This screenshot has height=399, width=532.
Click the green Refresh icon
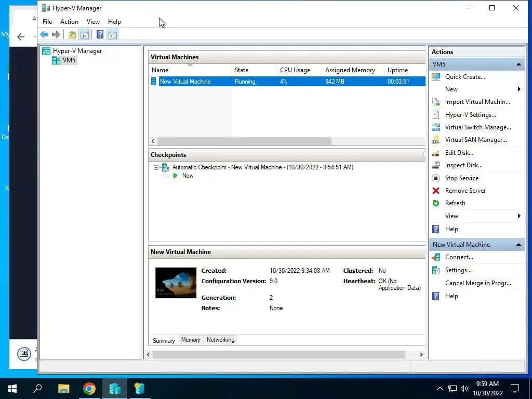pyautogui.click(x=436, y=203)
